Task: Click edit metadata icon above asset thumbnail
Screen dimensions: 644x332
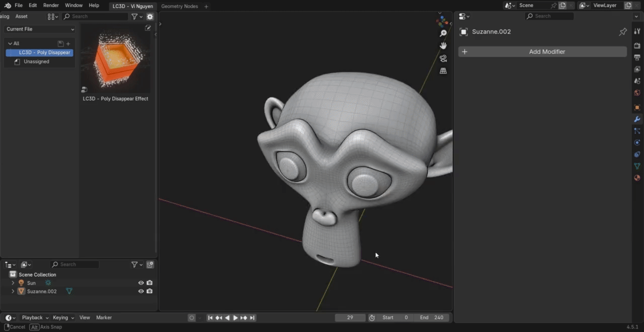Action: tap(148, 28)
